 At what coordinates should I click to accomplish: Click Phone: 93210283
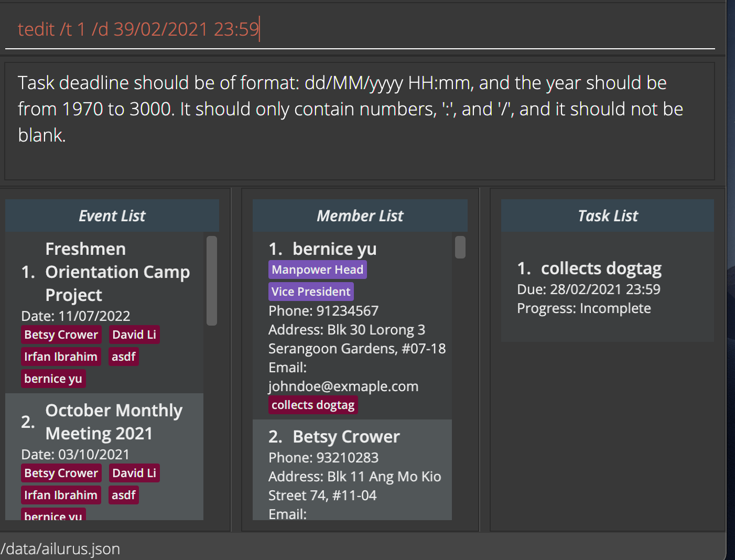(x=323, y=457)
